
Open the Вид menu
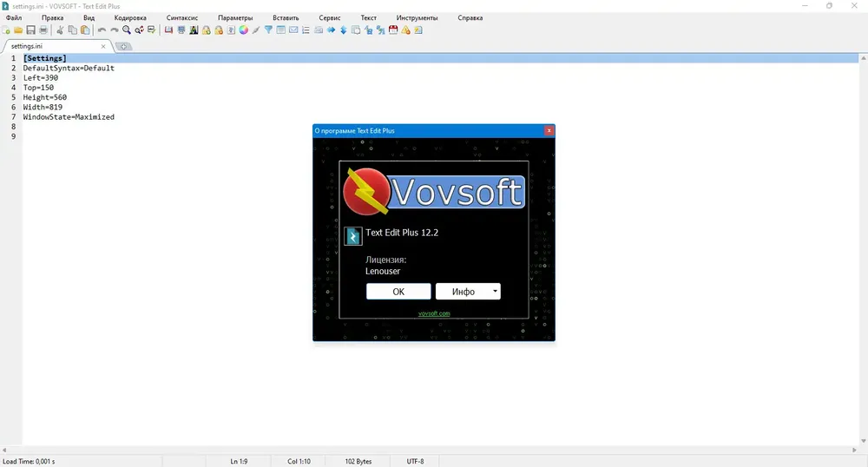pyautogui.click(x=89, y=17)
